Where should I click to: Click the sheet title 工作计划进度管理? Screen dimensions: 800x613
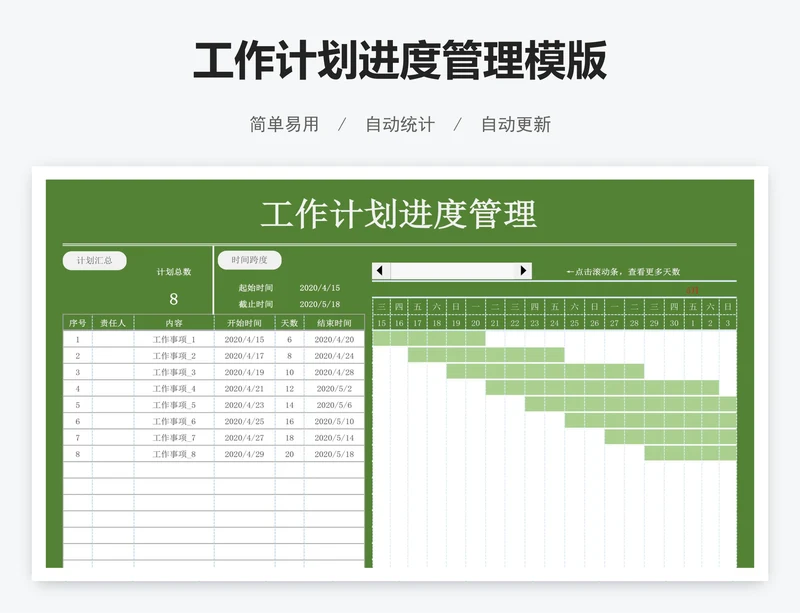[x=398, y=214]
